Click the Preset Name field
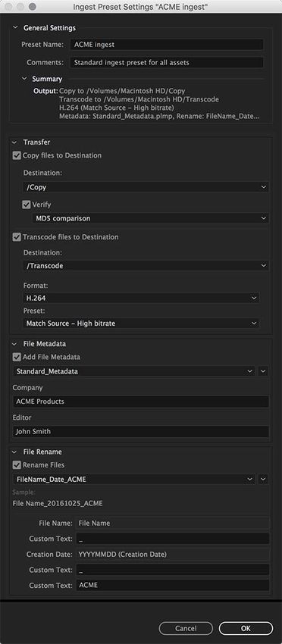The height and width of the screenshot is (644, 282). (167, 45)
